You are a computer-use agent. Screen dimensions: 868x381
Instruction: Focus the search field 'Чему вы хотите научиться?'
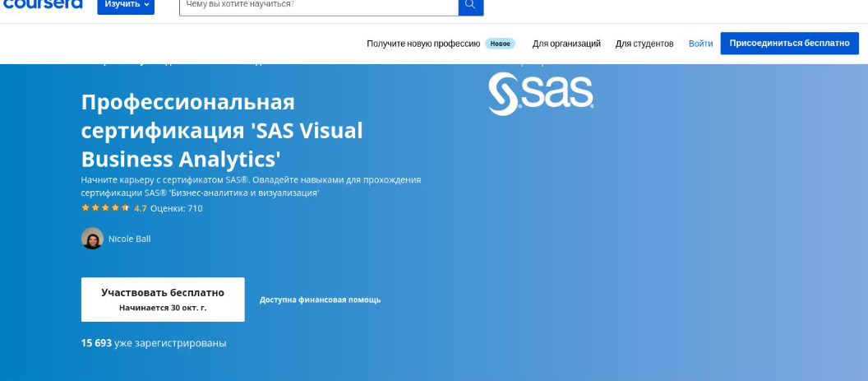[319, 6]
